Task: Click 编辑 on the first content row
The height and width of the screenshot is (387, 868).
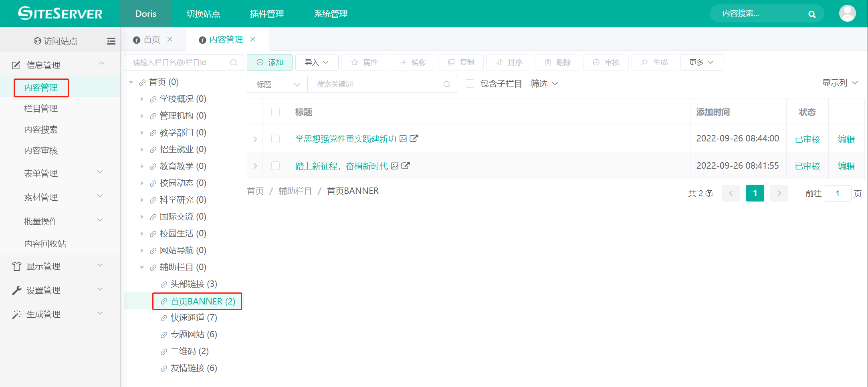Action: tap(846, 139)
